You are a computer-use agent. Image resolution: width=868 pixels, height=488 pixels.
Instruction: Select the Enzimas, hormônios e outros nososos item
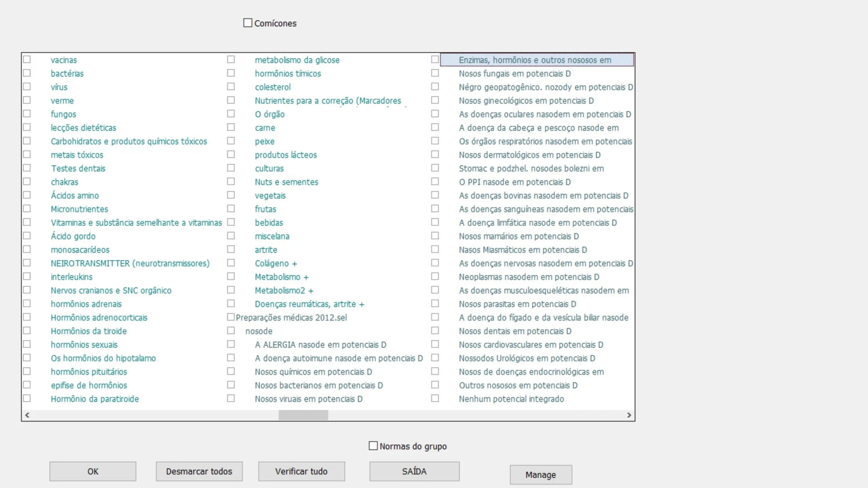[535, 60]
